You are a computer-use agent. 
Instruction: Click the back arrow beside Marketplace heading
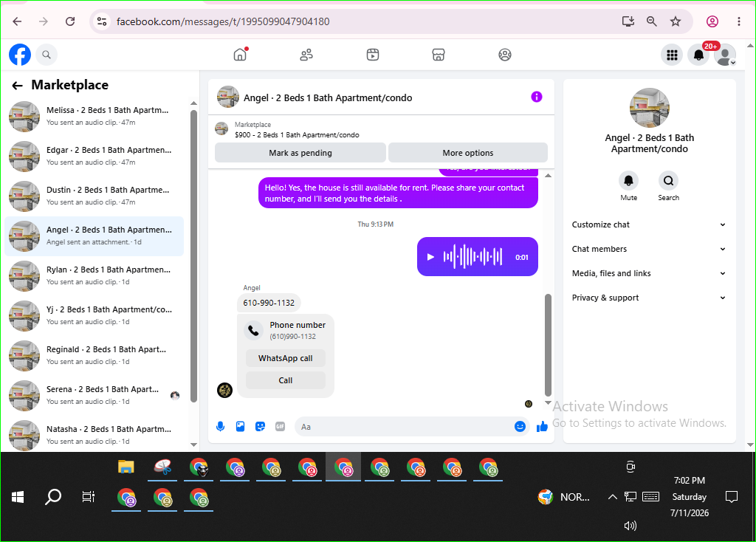click(x=18, y=86)
